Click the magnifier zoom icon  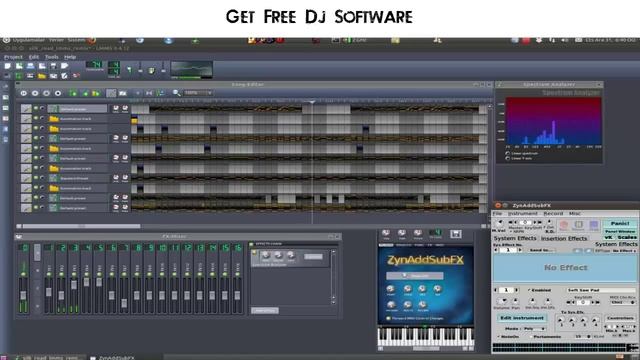pos(176,93)
